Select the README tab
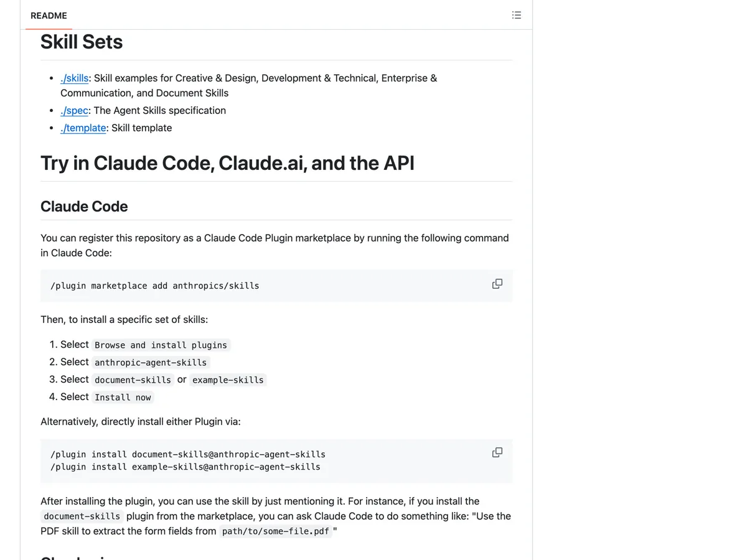Viewport: 747px width, 560px height. click(49, 16)
